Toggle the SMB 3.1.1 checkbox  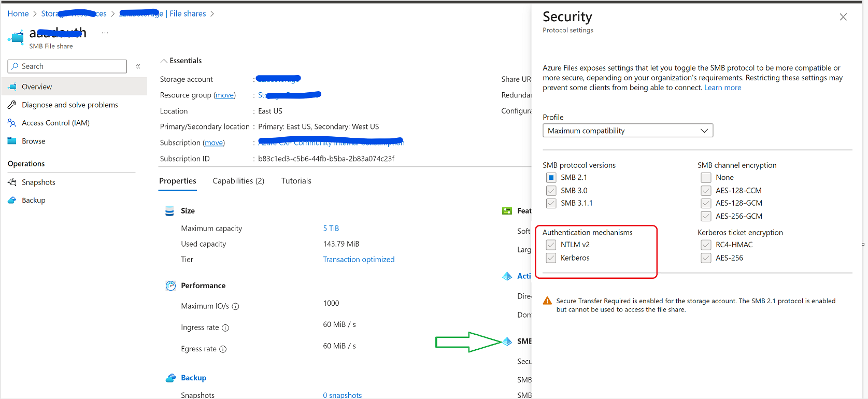[551, 203]
